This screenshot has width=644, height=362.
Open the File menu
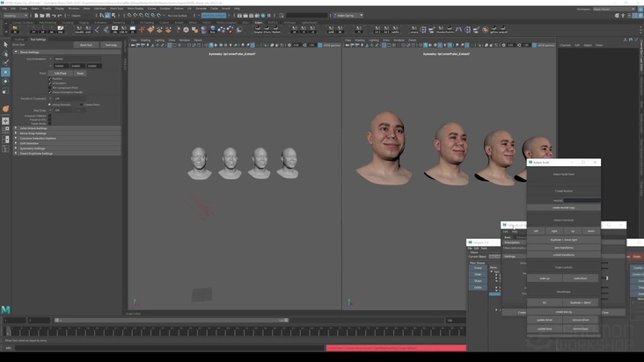4,8
